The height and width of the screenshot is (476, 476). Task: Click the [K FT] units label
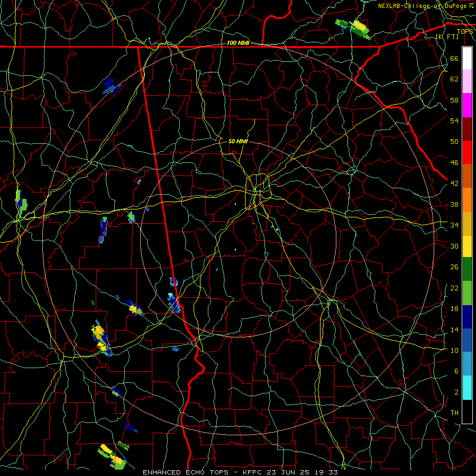click(447, 36)
